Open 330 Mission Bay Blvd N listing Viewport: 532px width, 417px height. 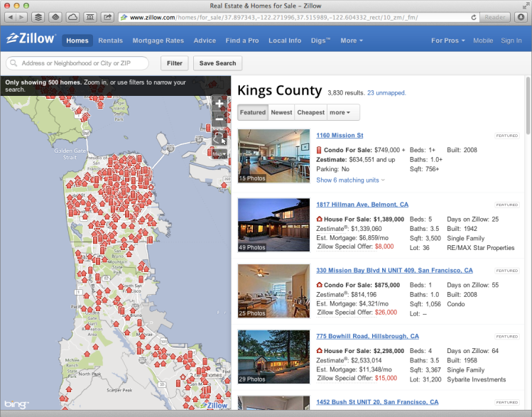tap(394, 271)
